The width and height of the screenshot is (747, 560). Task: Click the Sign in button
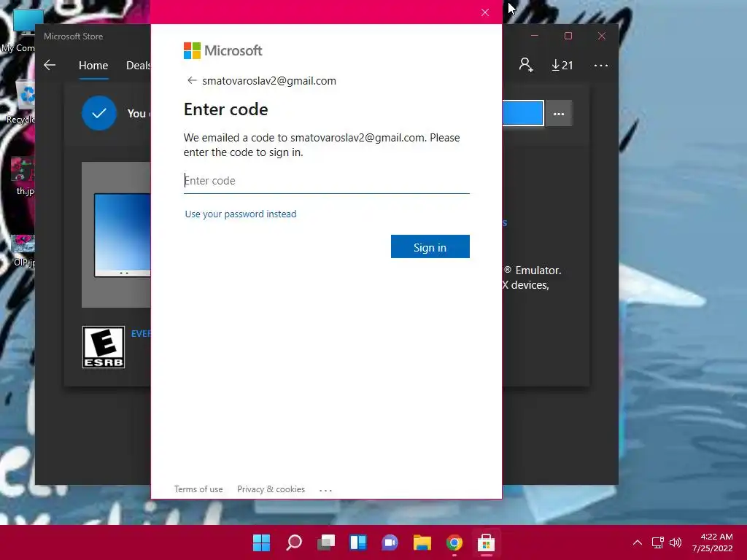tap(430, 246)
